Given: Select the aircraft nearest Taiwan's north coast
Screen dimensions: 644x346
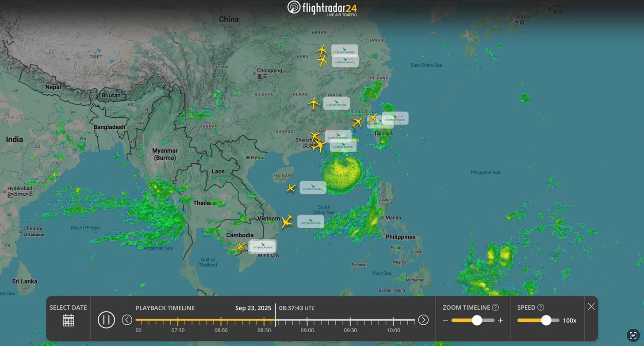Looking at the screenshot, I should coord(372,118).
